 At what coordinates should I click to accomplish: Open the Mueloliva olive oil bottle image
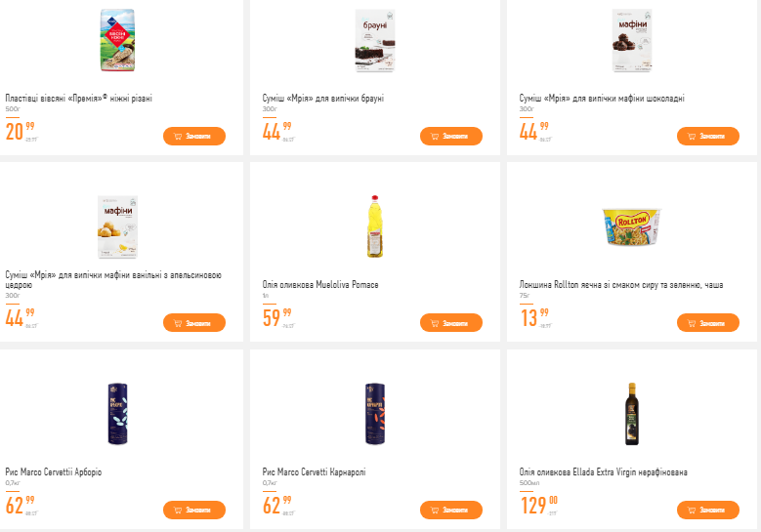[376, 226]
